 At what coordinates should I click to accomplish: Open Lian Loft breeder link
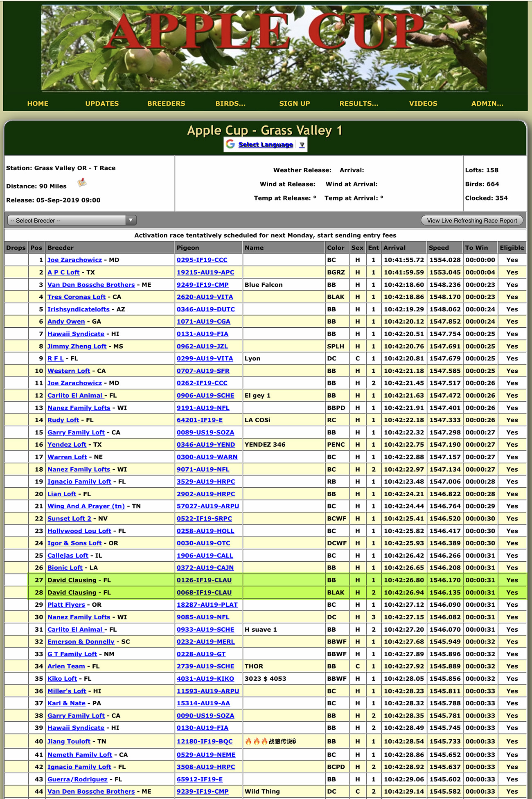[x=62, y=494]
